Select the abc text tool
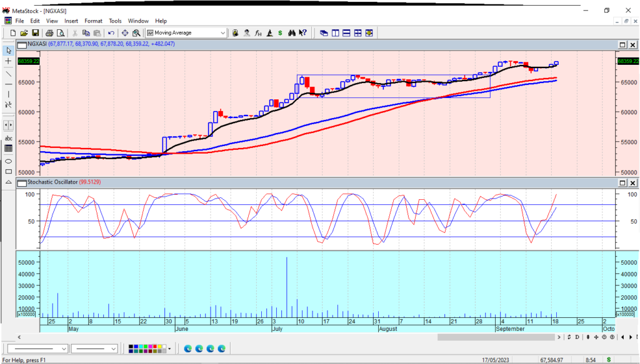 [x=9, y=138]
